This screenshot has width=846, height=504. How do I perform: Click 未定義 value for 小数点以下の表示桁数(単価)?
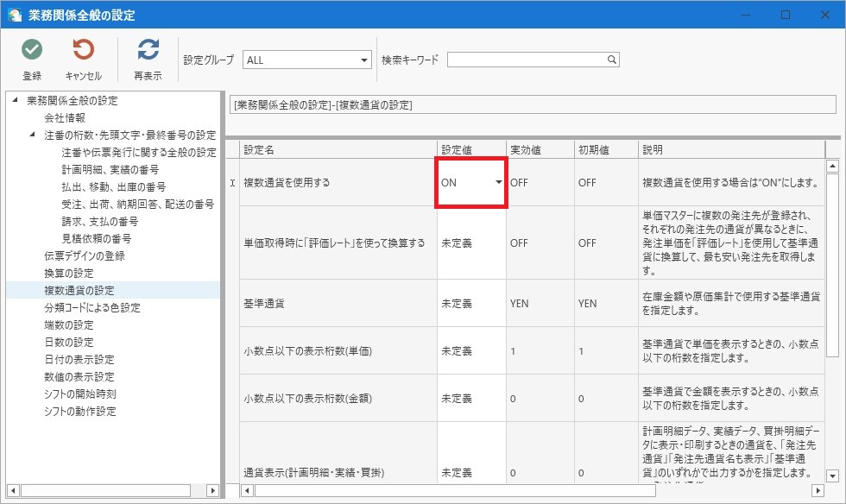[x=471, y=350]
